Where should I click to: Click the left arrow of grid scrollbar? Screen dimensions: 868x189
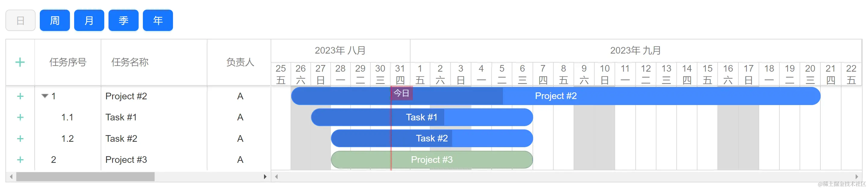click(11, 177)
